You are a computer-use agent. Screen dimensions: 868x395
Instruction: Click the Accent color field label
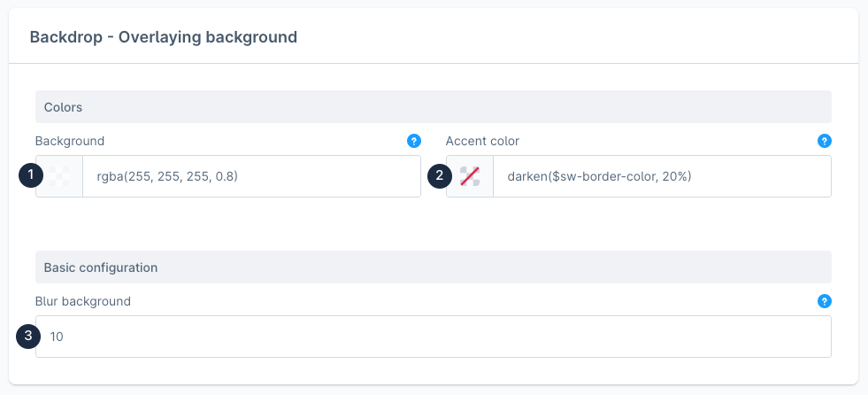(482, 141)
